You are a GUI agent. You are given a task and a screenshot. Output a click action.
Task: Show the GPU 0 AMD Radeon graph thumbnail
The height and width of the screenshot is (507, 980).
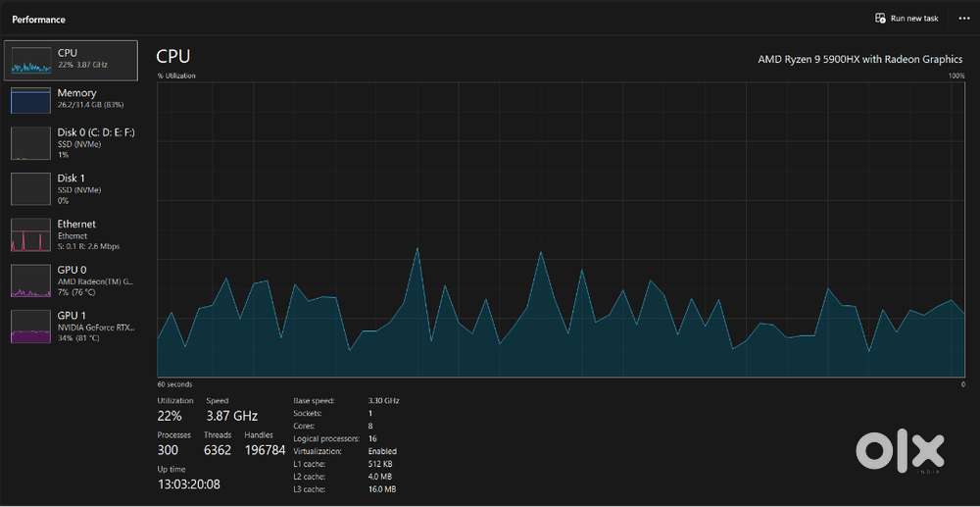30,280
